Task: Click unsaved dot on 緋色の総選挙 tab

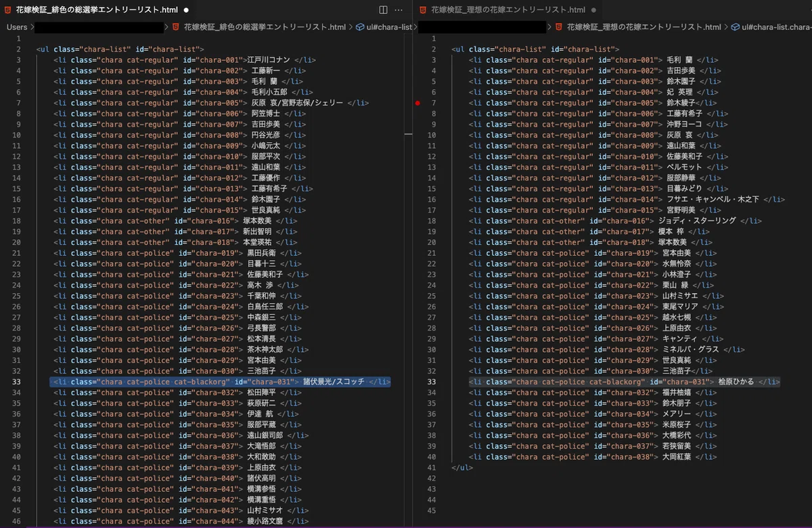Action: [186, 10]
